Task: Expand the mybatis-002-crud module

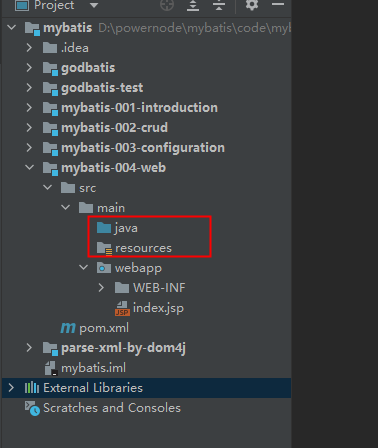Action: (29, 128)
